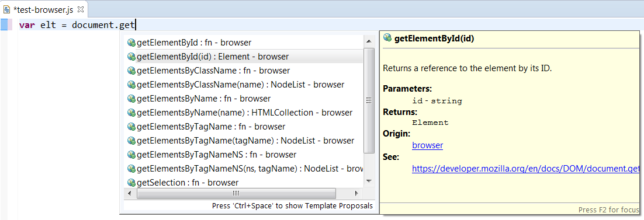The height and width of the screenshot is (220, 644).
Task: Click the JS file icon in the test-browser.js tab
Action: (7, 9)
